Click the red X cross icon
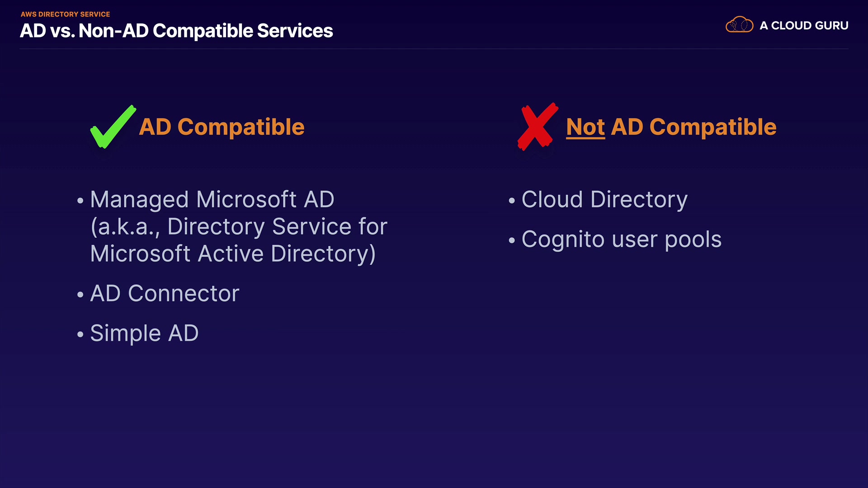This screenshot has height=488, width=868. (537, 127)
